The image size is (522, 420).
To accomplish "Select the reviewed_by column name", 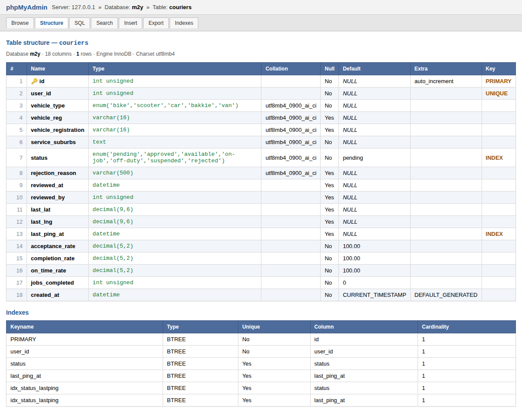I will (48, 198).
